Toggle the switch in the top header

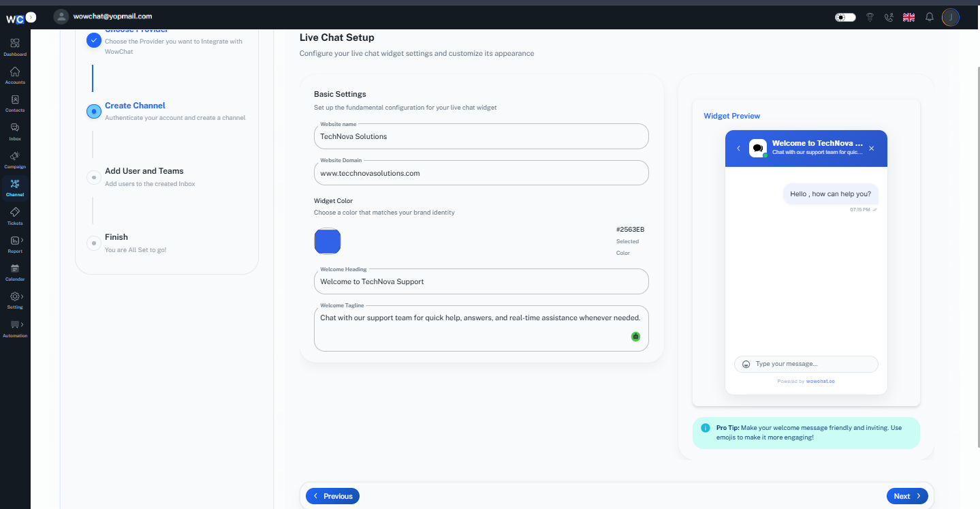point(845,17)
